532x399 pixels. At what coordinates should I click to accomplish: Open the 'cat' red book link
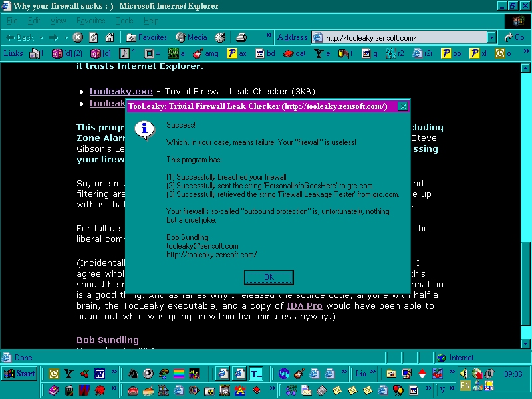click(294, 53)
